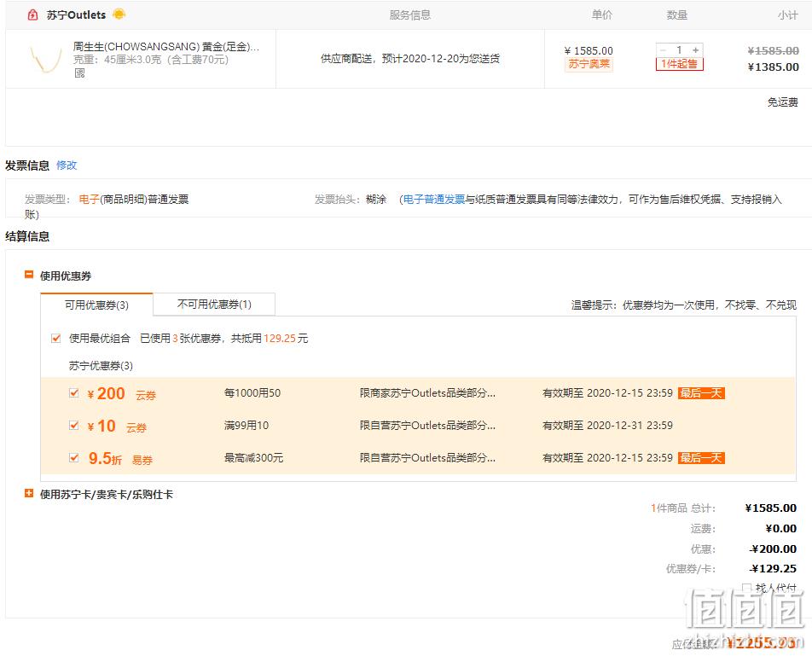Click the small icon below product weight
The image size is (812, 656).
click(x=79, y=73)
